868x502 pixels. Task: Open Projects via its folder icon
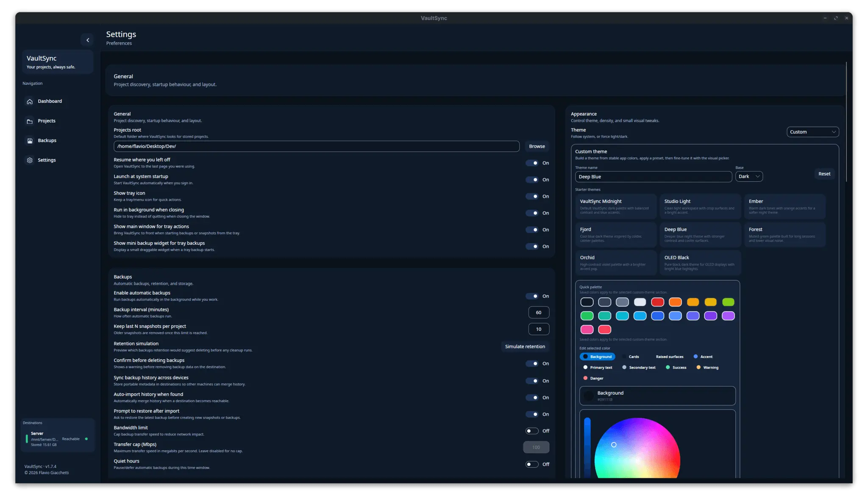tap(30, 121)
